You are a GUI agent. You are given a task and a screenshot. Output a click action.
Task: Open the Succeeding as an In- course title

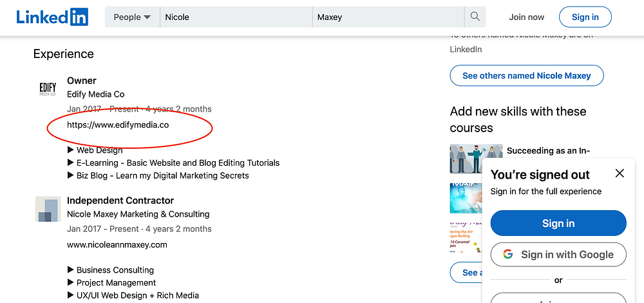[x=548, y=151]
